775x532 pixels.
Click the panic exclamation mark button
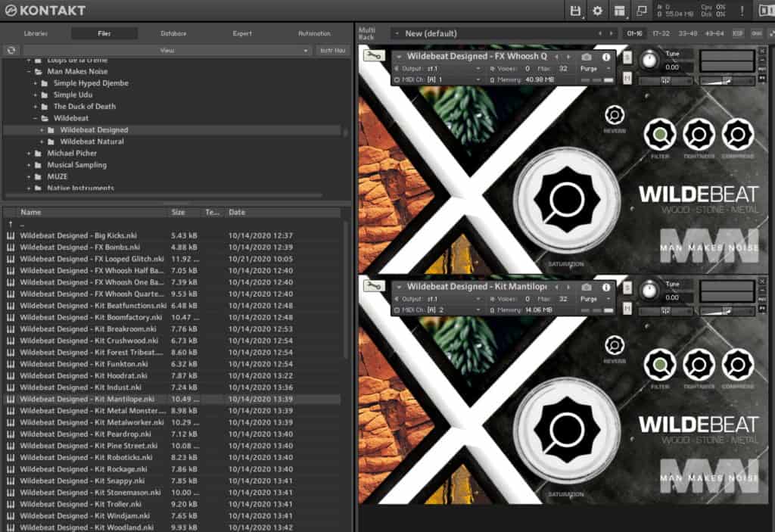tap(742, 11)
